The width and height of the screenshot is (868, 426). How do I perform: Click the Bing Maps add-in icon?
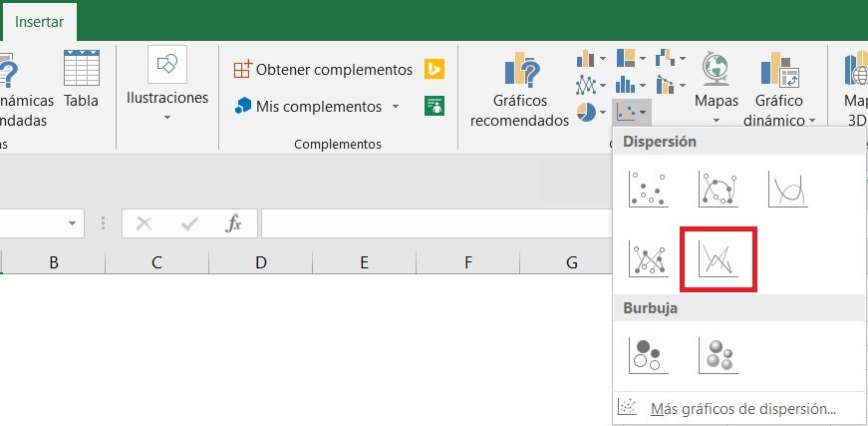point(434,69)
